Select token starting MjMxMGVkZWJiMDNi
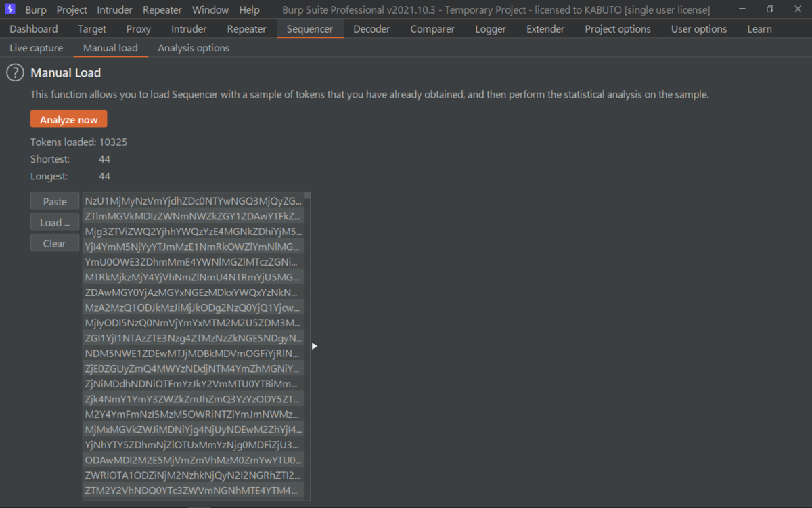Image resolution: width=812 pixels, height=508 pixels. pyautogui.click(x=194, y=429)
